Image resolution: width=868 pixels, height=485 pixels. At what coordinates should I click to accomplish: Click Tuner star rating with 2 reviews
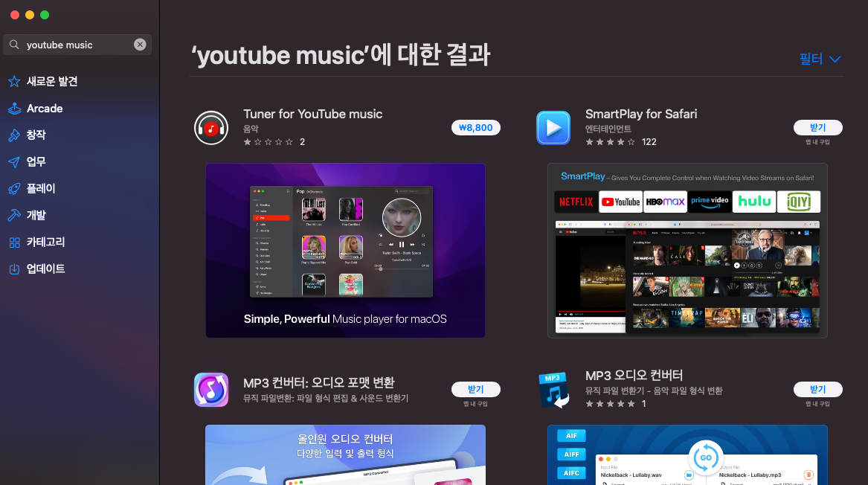(x=274, y=142)
